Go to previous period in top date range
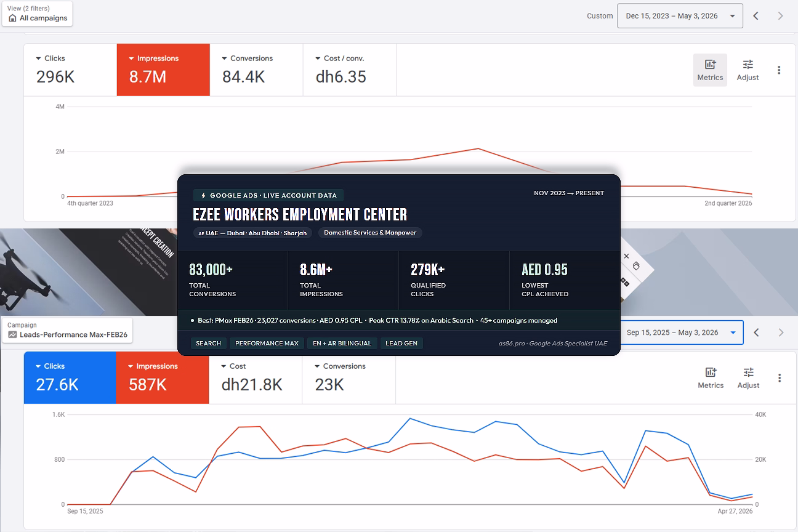The image size is (798, 532). tap(756, 16)
